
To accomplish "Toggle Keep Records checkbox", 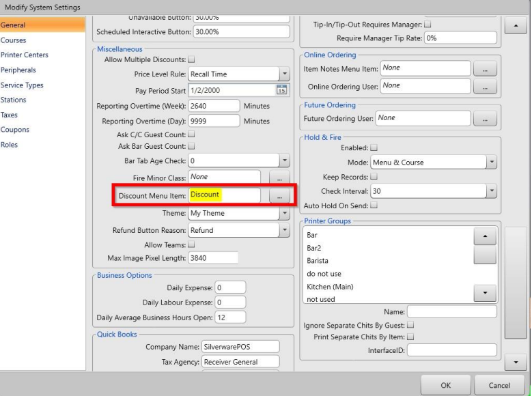I will tap(374, 177).
